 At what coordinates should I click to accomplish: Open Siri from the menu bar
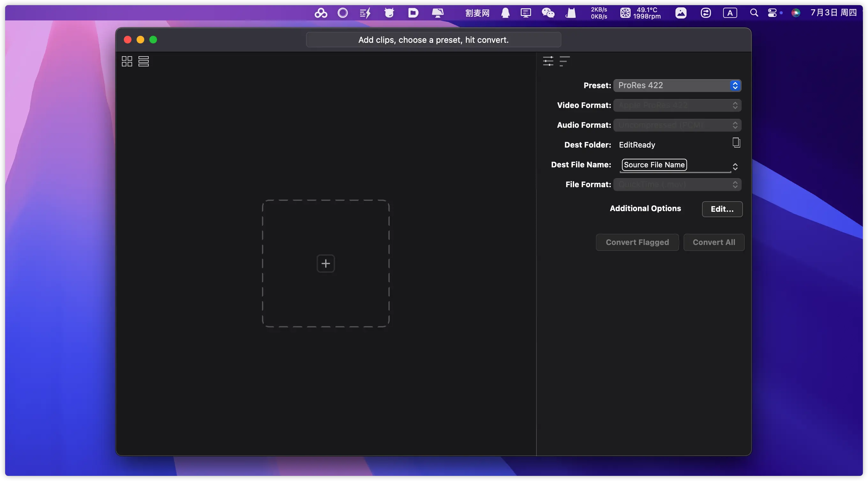click(796, 13)
